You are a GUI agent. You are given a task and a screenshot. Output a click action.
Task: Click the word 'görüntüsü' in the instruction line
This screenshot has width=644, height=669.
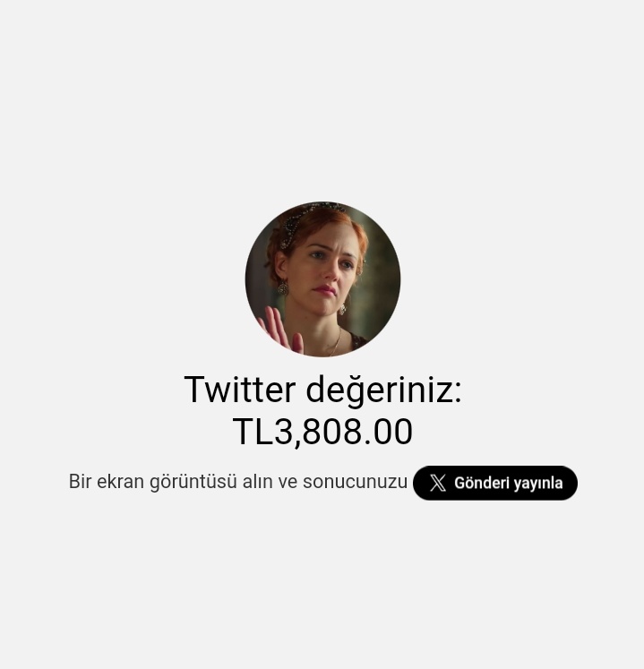tap(193, 483)
